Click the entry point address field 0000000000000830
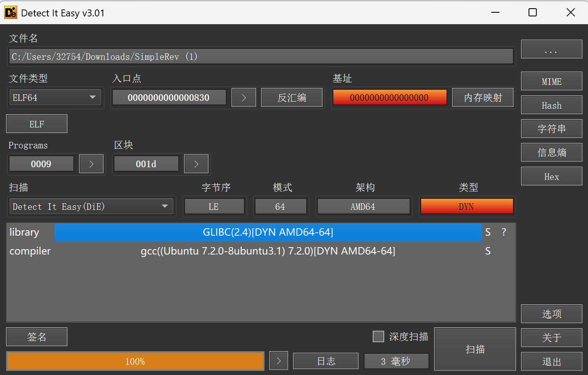The height and width of the screenshot is (375, 588). pyautogui.click(x=169, y=98)
